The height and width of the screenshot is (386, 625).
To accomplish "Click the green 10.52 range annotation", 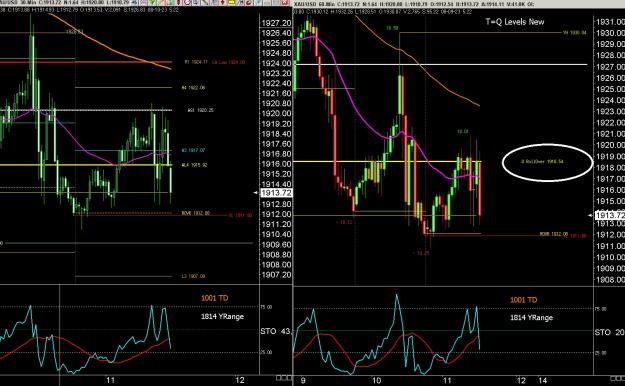I will click(x=392, y=28).
